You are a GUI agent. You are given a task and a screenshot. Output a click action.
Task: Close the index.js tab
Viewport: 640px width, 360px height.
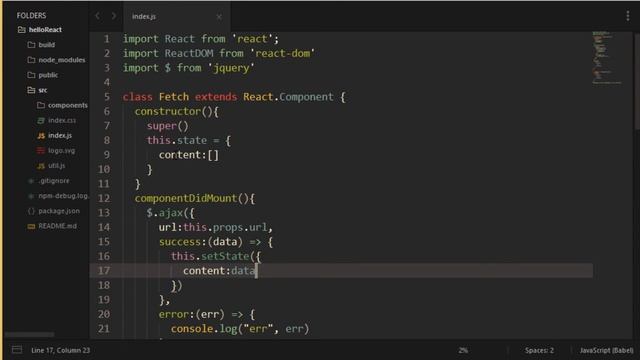click(219, 17)
